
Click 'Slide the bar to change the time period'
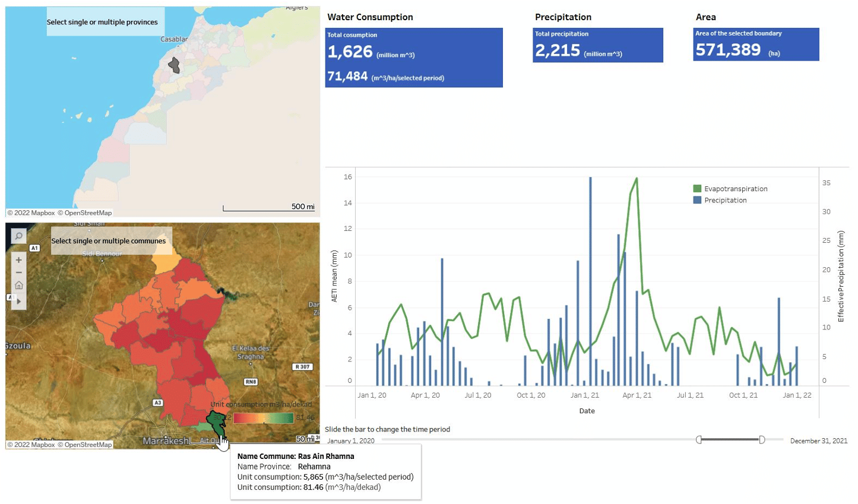click(387, 429)
